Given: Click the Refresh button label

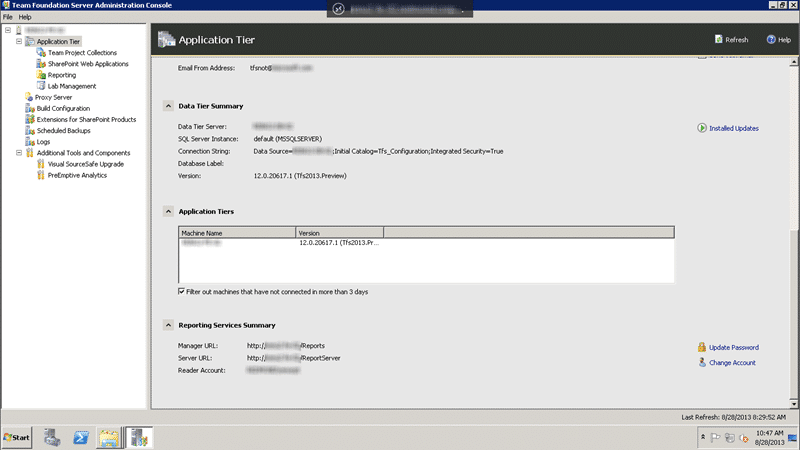Looking at the screenshot, I should [x=737, y=39].
